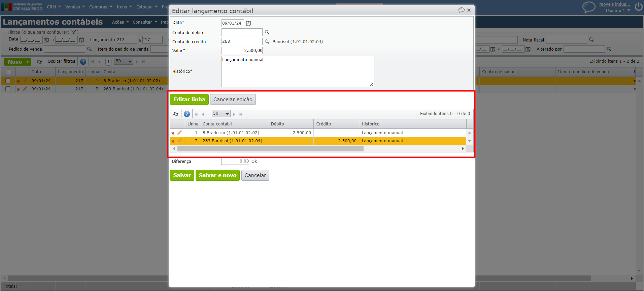This screenshot has height=291, width=644.
Task: Expand the Novo button dropdown arrow
Action: tap(28, 62)
